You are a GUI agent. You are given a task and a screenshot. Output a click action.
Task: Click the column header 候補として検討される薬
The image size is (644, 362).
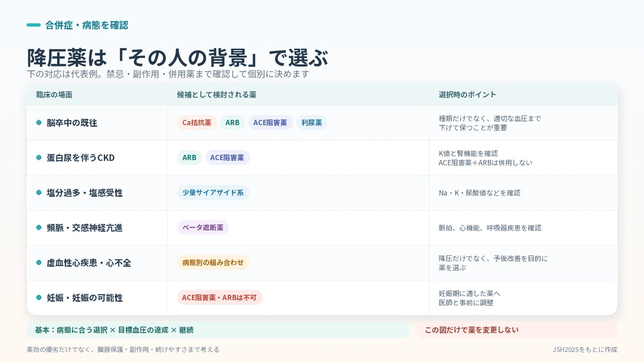216,94
